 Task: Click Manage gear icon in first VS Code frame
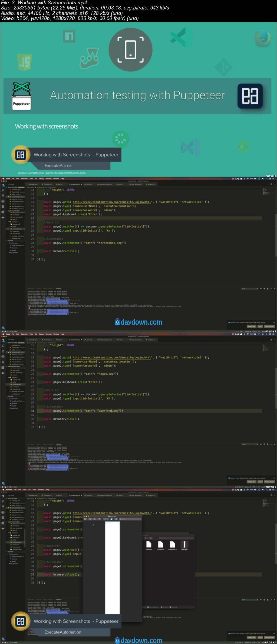pos(3,328)
